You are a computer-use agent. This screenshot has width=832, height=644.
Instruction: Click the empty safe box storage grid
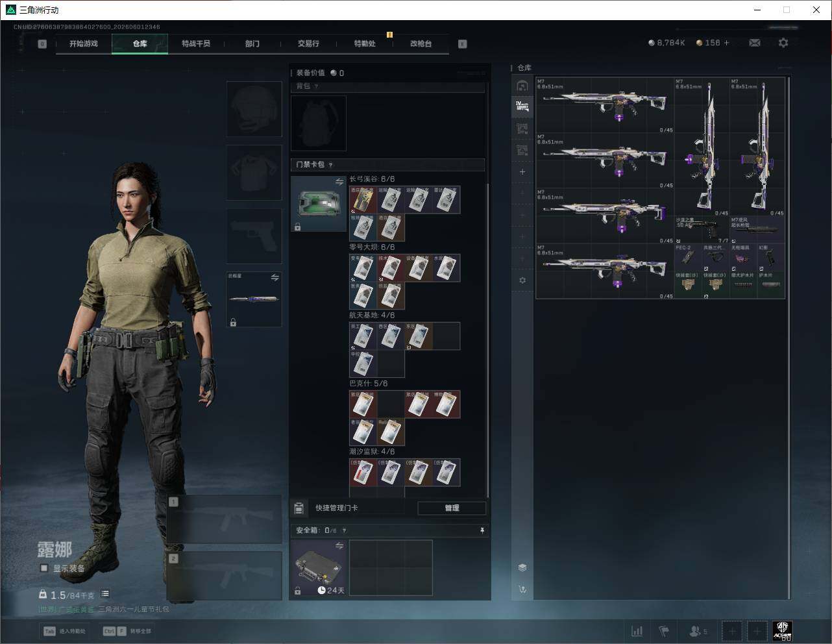coord(391,567)
